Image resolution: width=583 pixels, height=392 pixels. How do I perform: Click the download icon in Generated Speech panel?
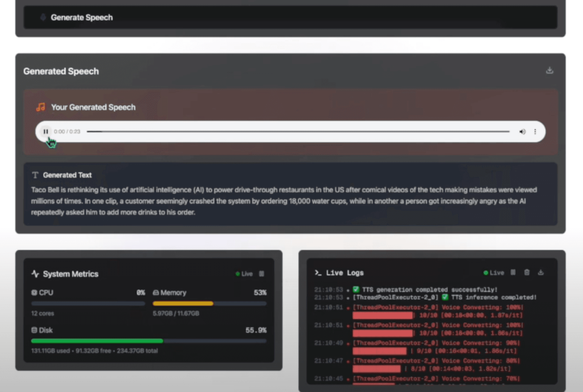tap(550, 70)
